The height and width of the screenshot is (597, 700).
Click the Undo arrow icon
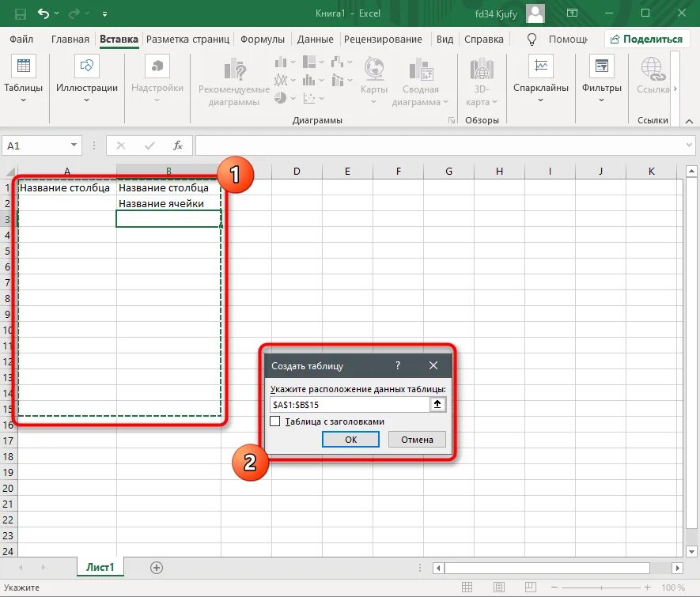tap(44, 13)
